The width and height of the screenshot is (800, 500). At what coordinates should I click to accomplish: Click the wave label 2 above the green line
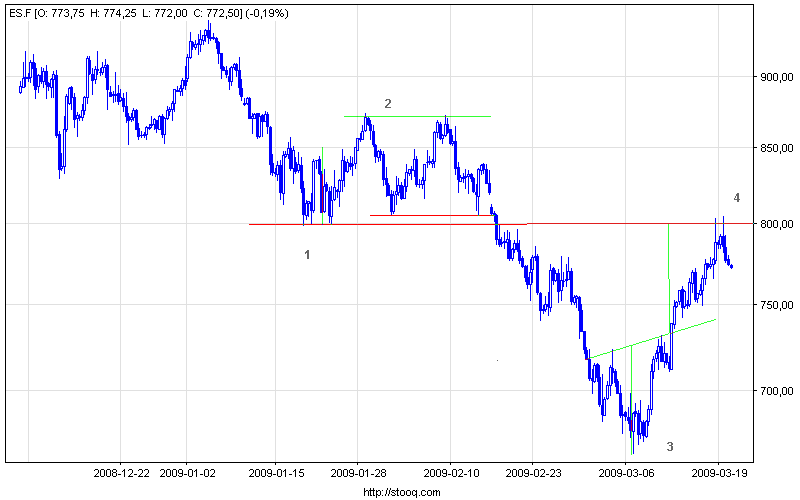388,104
